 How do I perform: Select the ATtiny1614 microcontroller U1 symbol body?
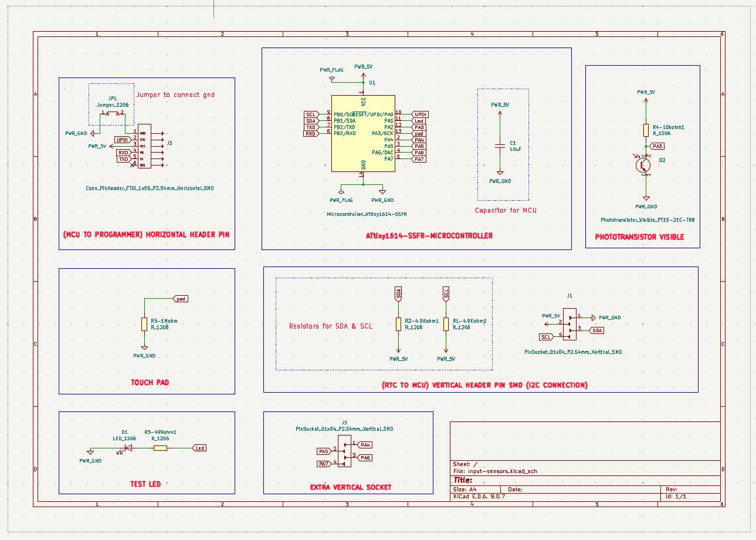pos(363,133)
